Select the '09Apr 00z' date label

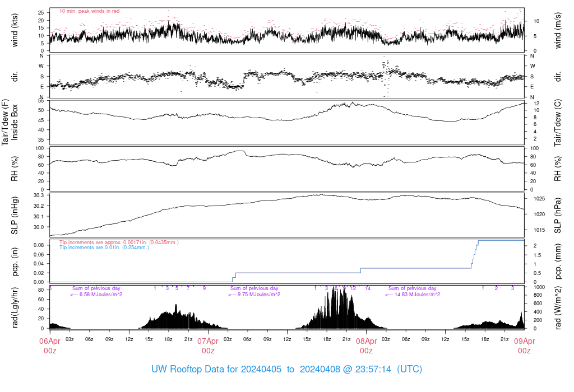click(524, 346)
